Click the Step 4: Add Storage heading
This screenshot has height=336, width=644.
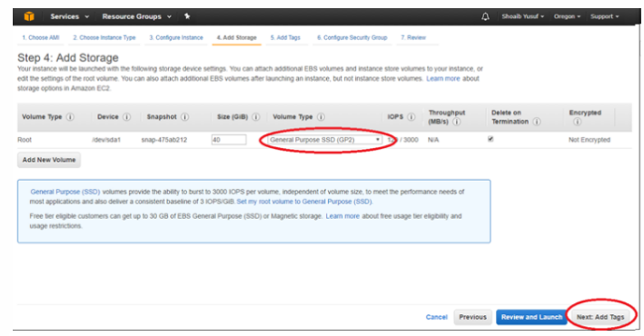(68, 58)
